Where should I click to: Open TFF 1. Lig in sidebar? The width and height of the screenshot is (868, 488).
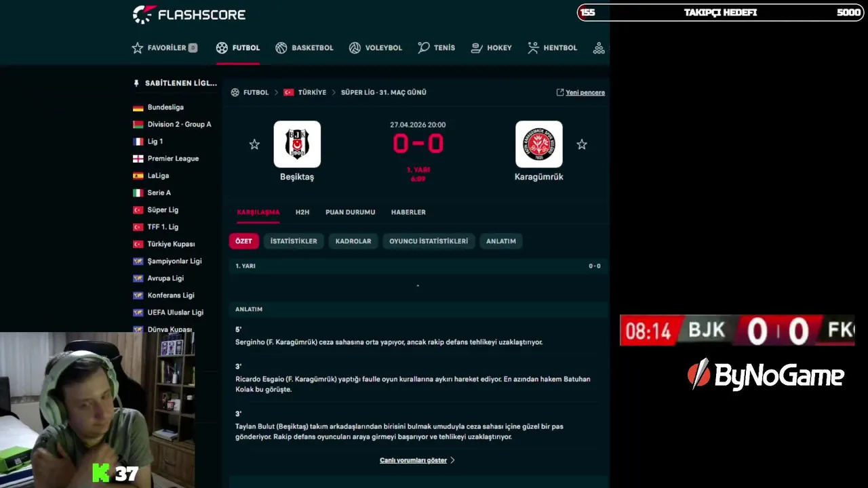click(163, 227)
